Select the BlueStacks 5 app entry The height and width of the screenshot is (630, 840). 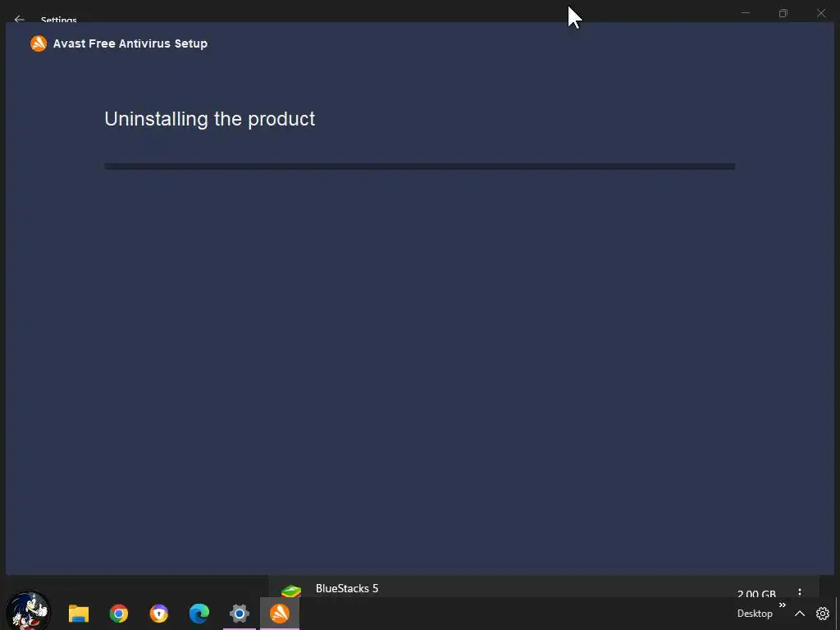pyautogui.click(x=543, y=587)
